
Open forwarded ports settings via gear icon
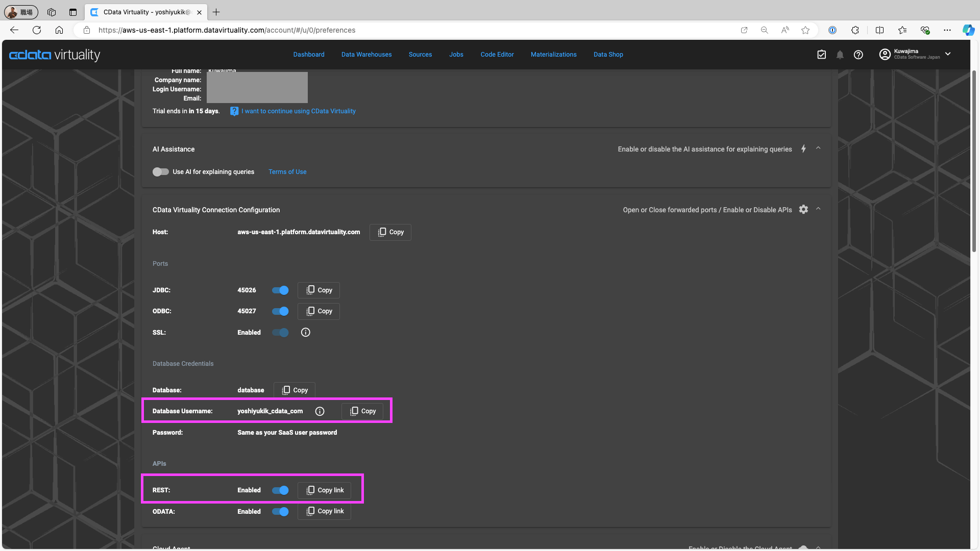tap(804, 209)
